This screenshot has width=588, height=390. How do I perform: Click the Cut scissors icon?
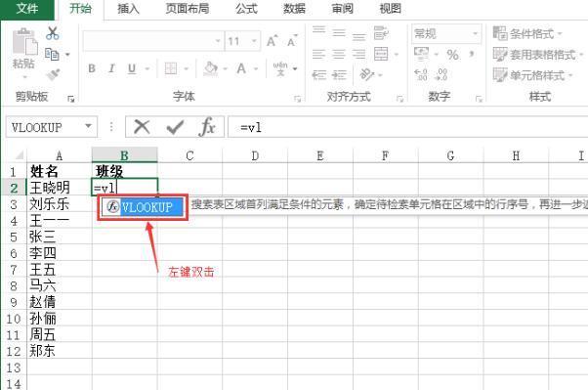pyautogui.click(x=53, y=33)
